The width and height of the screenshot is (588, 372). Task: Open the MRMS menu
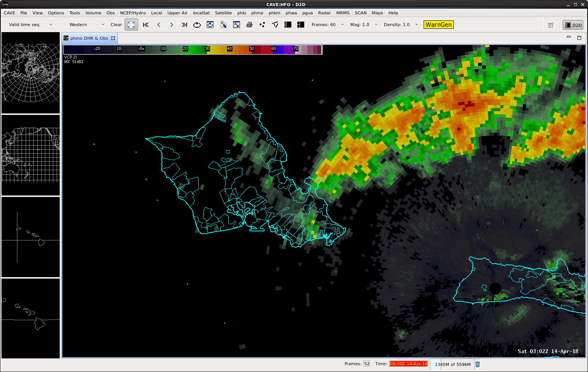tap(343, 13)
